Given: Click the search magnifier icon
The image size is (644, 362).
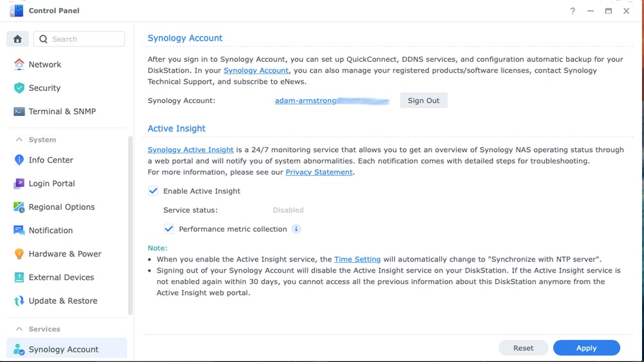Looking at the screenshot, I should [43, 39].
